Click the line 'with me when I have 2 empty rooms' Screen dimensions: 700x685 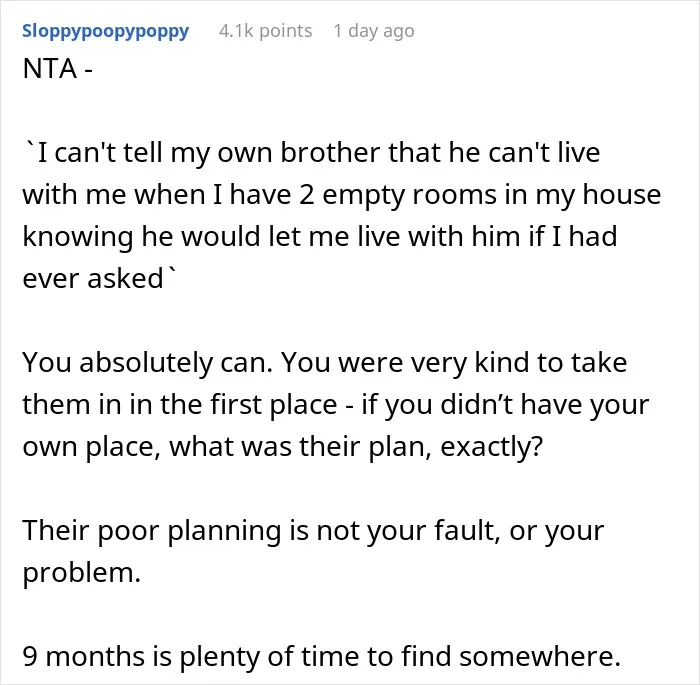[342, 195]
